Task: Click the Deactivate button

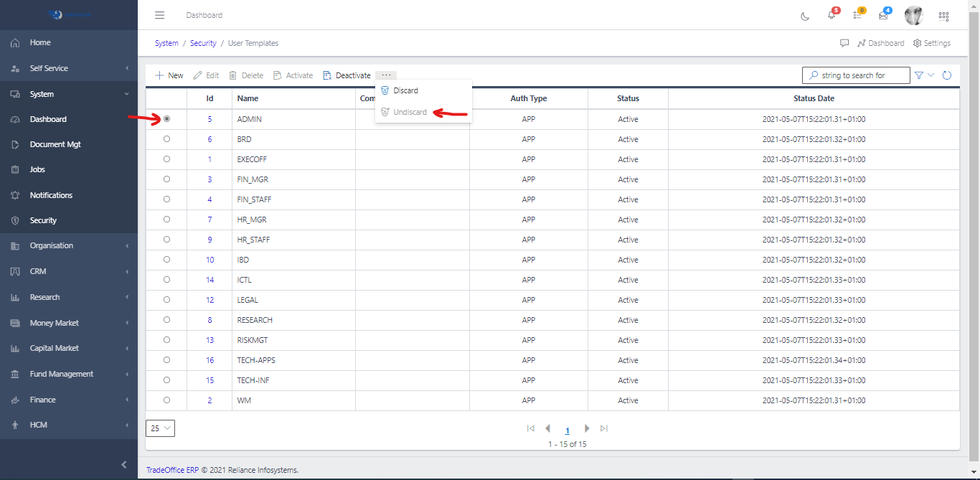Action: coord(347,75)
